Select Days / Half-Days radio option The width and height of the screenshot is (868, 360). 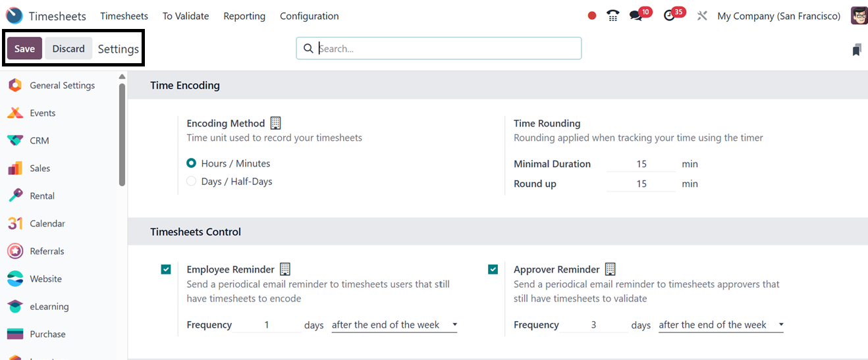click(192, 182)
